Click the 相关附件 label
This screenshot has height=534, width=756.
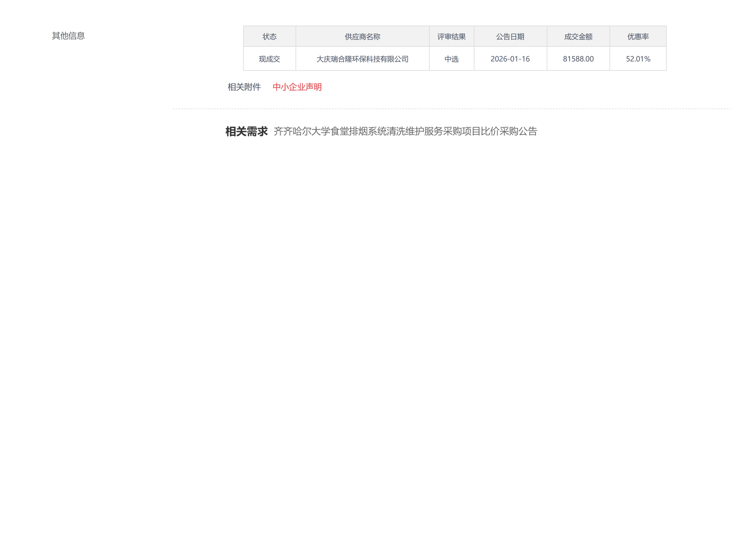click(244, 87)
